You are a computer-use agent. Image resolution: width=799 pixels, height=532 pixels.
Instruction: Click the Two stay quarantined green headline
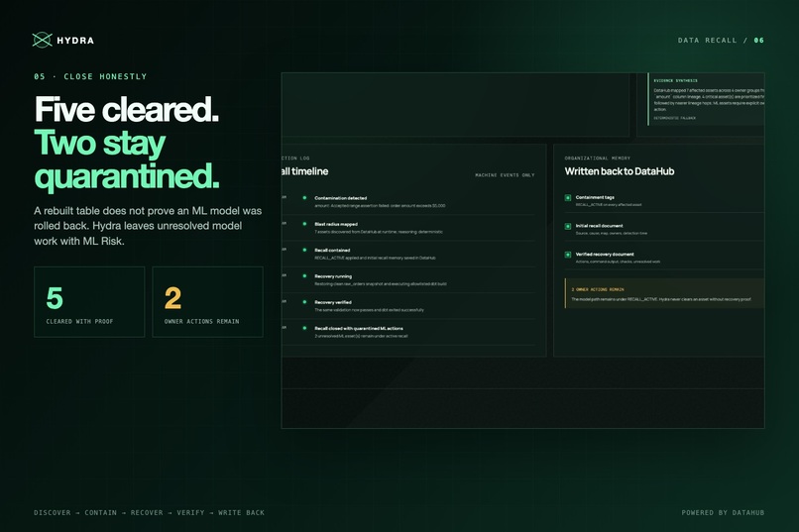click(126, 160)
